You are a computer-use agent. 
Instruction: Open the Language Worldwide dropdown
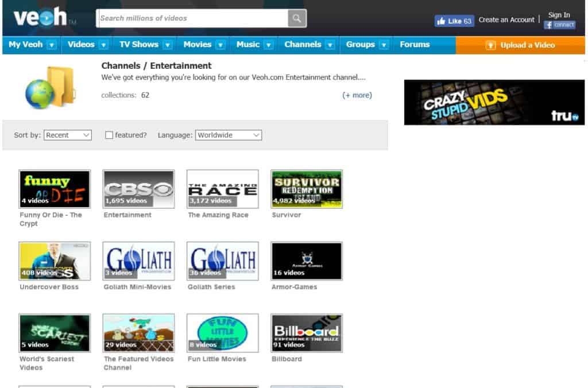point(229,135)
